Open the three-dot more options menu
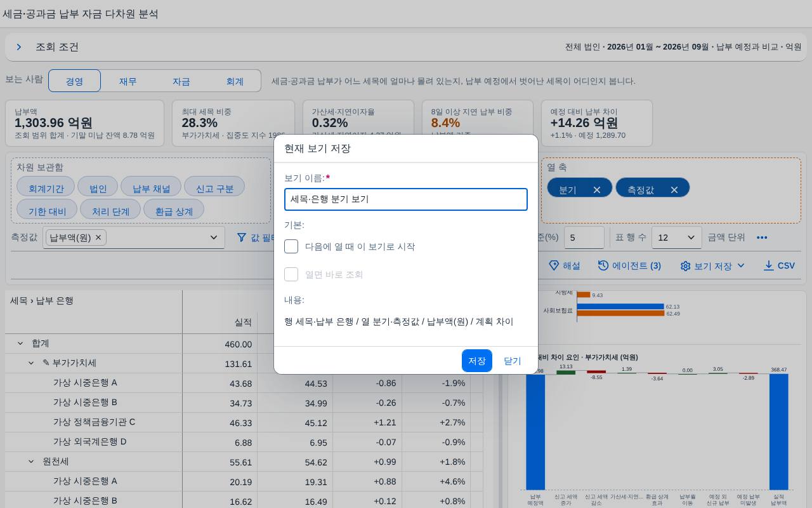 (x=762, y=237)
